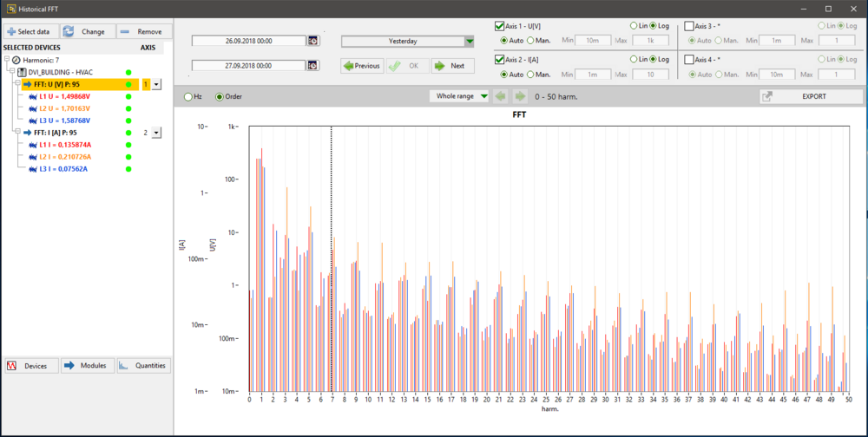Click end date field 27.09.2018 00:00

tap(248, 65)
